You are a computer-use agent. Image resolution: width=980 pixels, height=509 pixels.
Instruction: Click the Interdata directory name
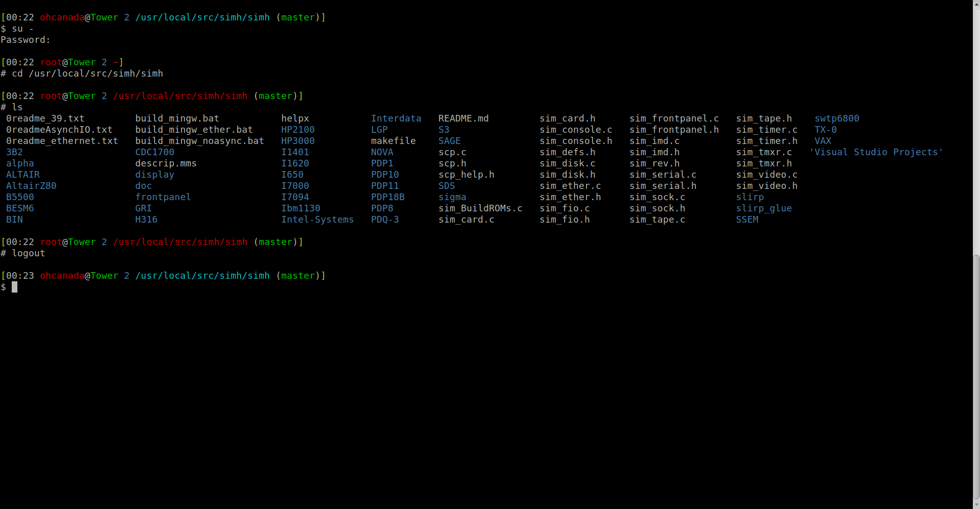tap(396, 118)
